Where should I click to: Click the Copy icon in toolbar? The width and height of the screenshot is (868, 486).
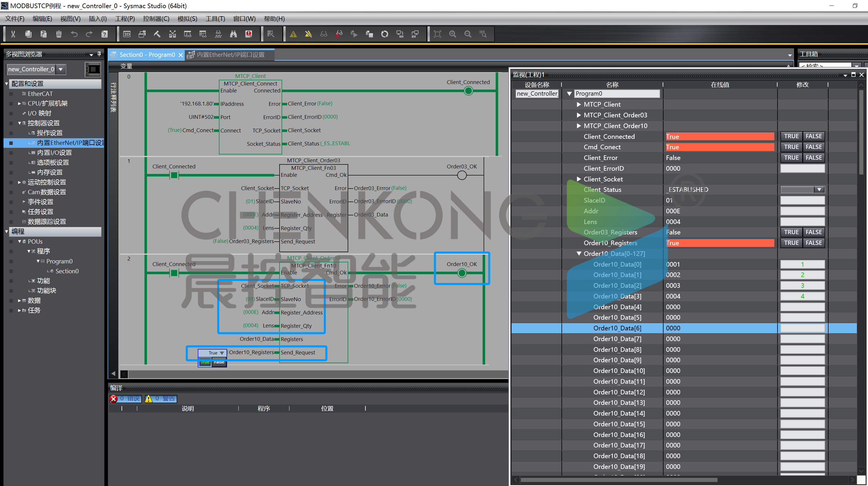(28, 34)
